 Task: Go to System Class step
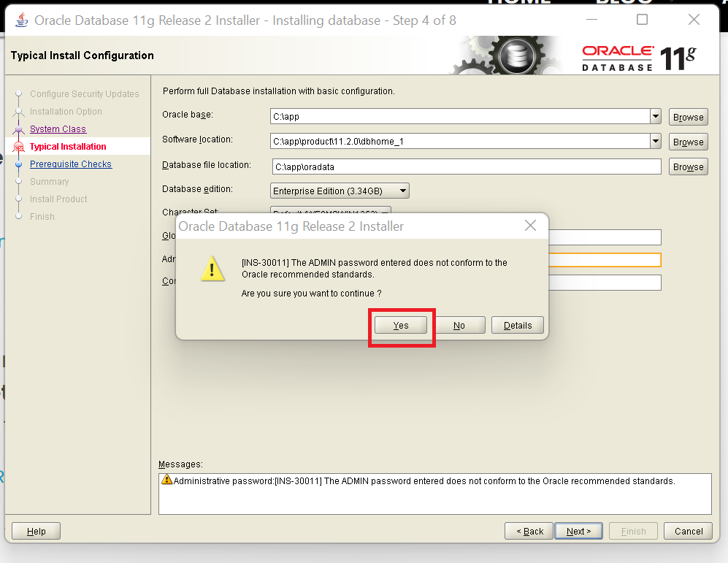click(58, 129)
